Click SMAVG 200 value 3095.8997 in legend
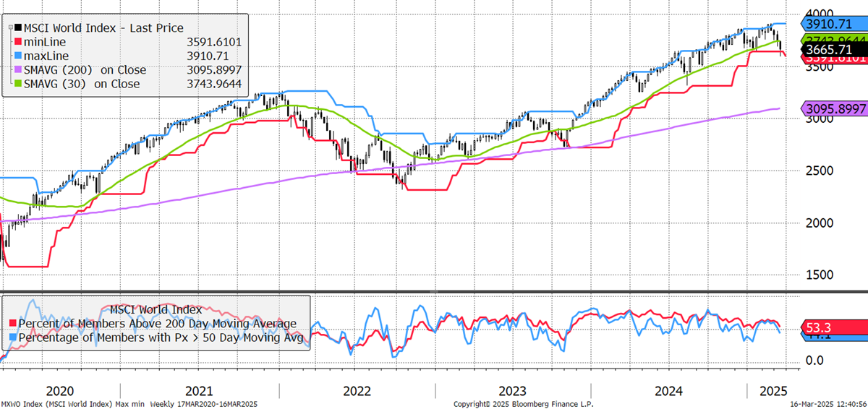The width and height of the screenshot is (868, 409). tap(213, 70)
